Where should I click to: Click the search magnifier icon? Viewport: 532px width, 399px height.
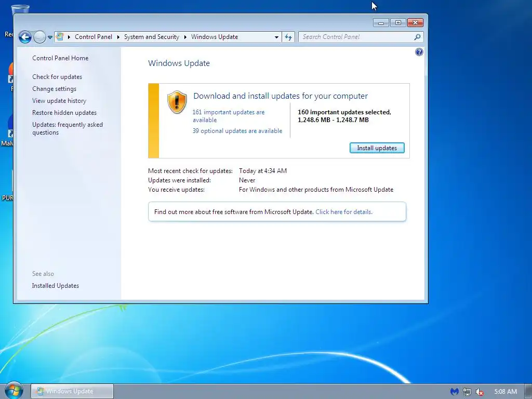(418, 37)
